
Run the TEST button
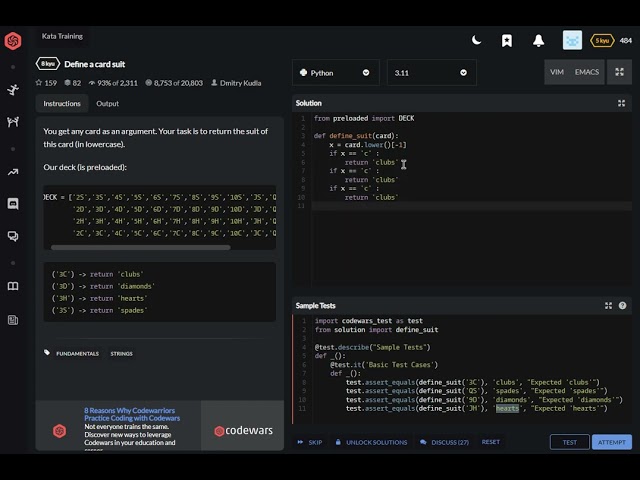(x=569, y=442)
